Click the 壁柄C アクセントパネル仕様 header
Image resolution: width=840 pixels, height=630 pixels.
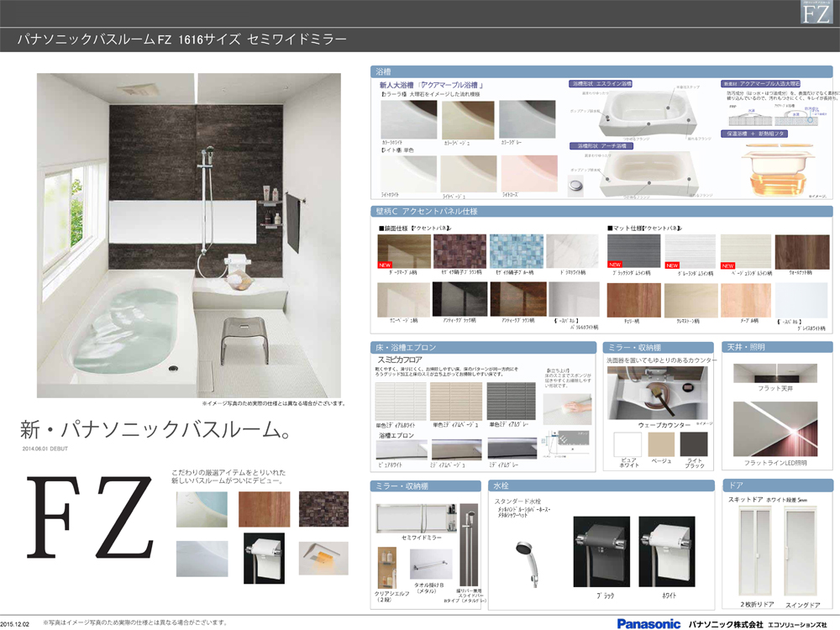coord(601,211)
